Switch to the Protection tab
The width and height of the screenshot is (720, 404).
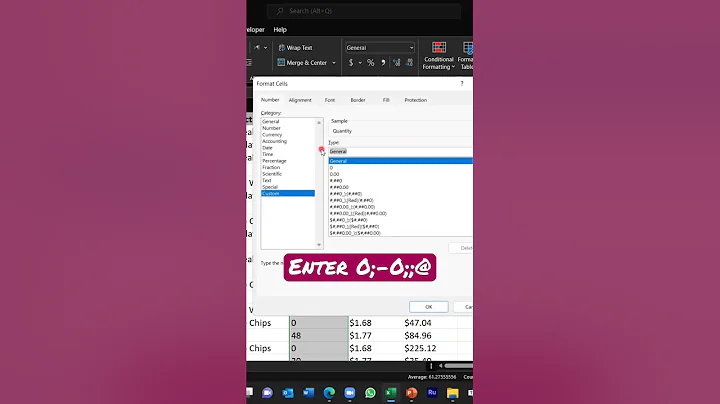(x=416, y=100)
